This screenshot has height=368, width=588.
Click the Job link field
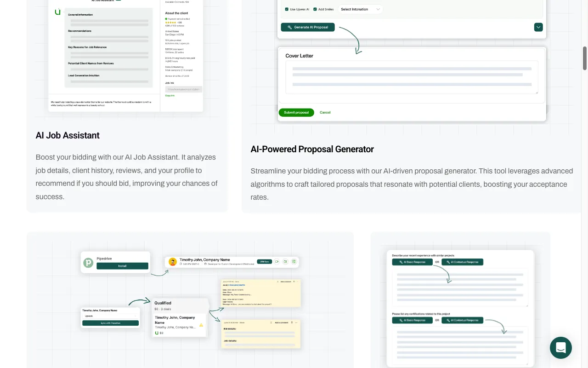184,89
